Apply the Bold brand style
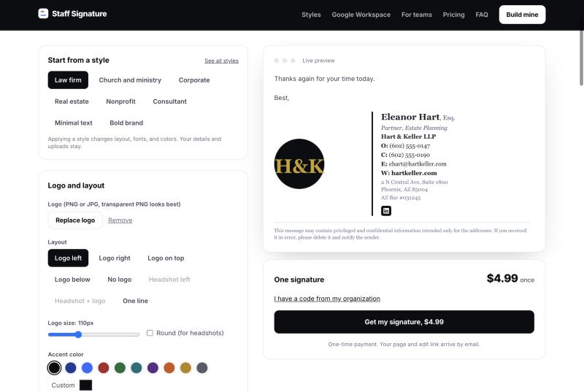This screenshot has height=392, width=584. (x=126, y=123)
